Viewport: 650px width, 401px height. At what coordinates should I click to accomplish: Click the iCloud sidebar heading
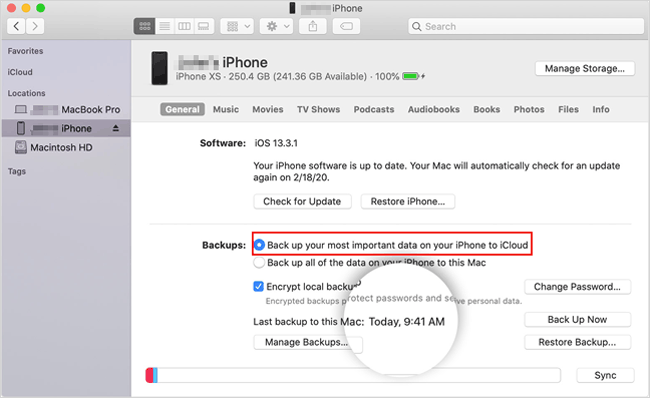20,72
